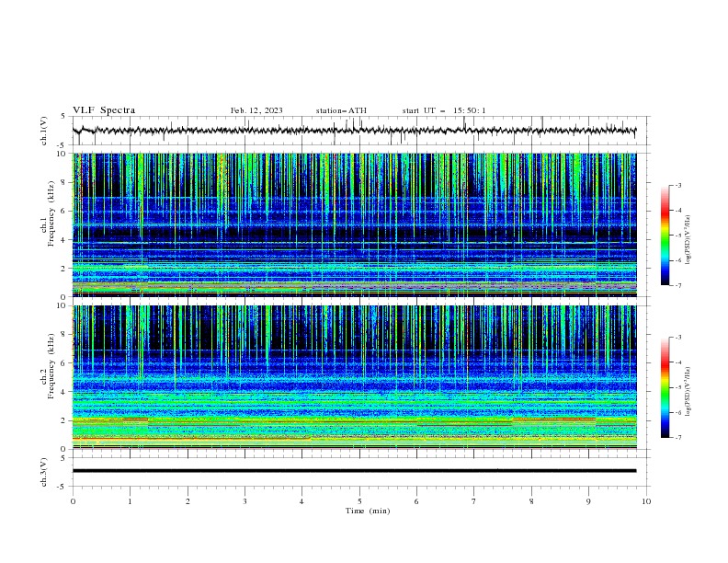Image resolution: width=728 pixels, height=563 pixels.
Task: Click the time axis tick label '7'
Action: (474, 501)
